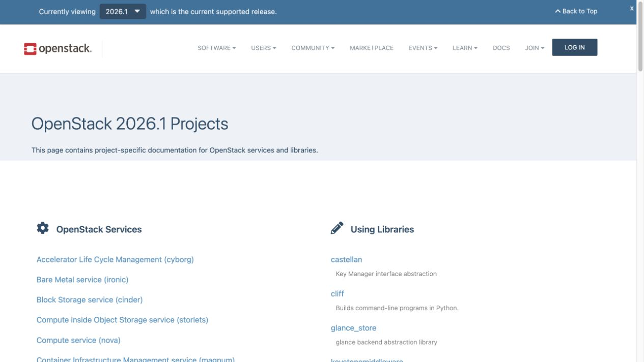Expand the COMMUNITY menu

(313, 48)
